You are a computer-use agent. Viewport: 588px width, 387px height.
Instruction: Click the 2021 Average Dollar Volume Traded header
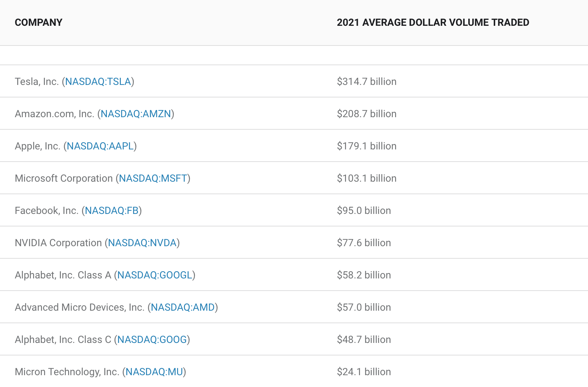click(433, 23)
